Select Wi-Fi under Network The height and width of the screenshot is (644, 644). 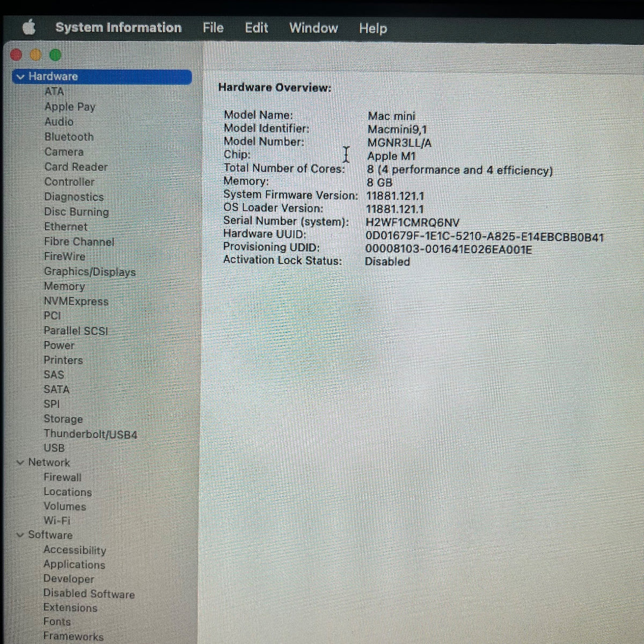57,521
